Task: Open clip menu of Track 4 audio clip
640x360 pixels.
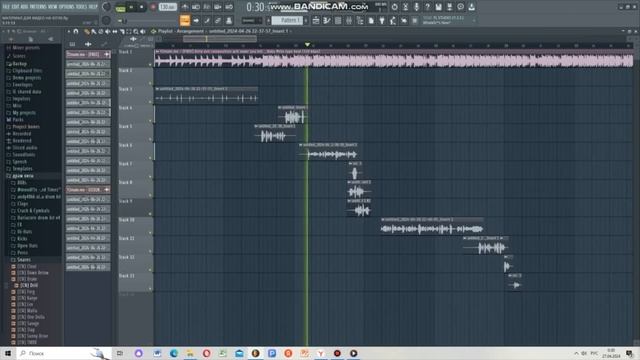Action: pos(280,107)
